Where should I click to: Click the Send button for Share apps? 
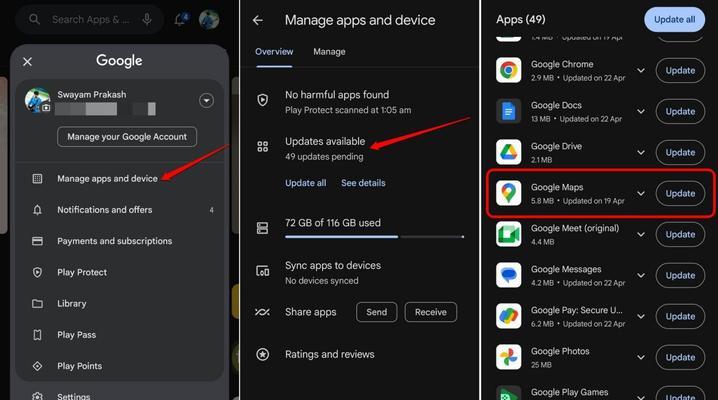[376, 312]
